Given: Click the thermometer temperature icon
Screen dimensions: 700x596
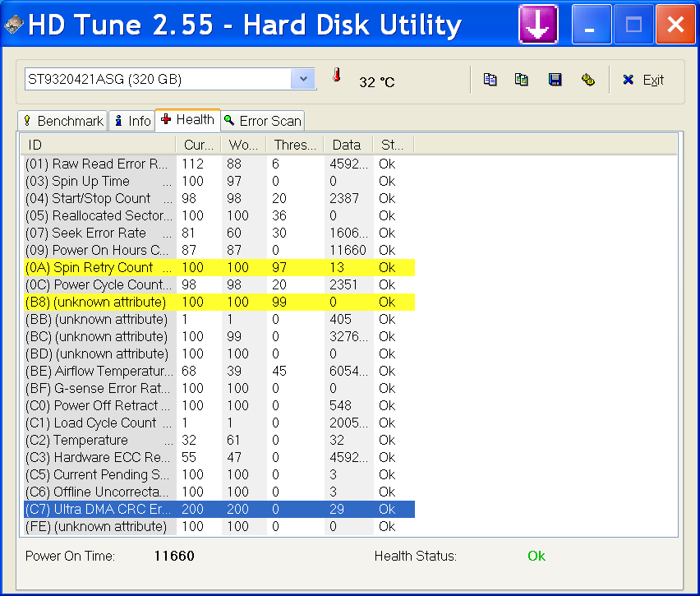Looking at the screenshot, I should 337,75.
